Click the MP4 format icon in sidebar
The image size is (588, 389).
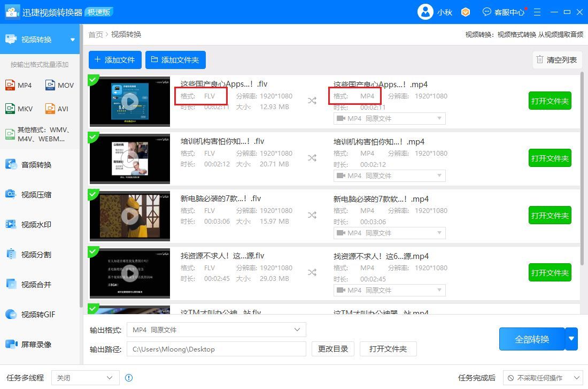pyautogui.click(x=11, y=85)
